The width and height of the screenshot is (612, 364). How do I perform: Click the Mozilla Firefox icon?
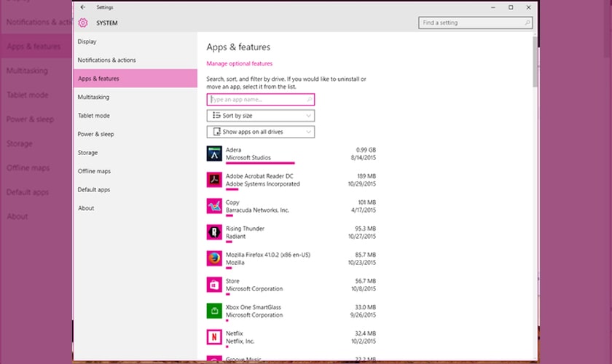click(x=214, y=258)
